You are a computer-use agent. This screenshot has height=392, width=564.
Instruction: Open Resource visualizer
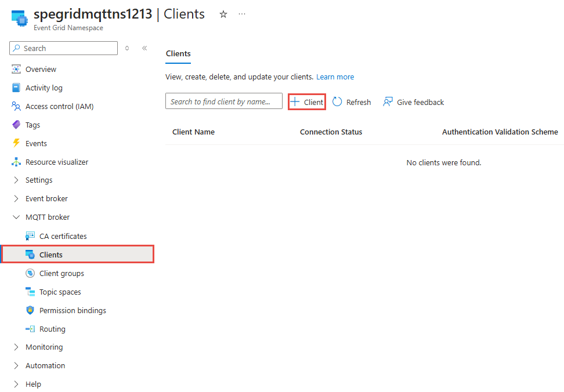(57, 162)
